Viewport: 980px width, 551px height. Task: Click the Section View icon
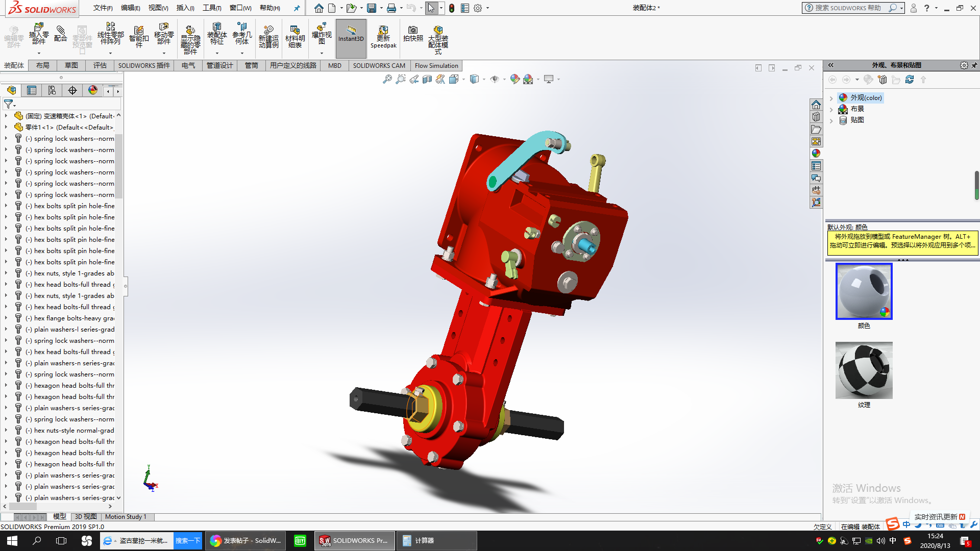point(427,79)
